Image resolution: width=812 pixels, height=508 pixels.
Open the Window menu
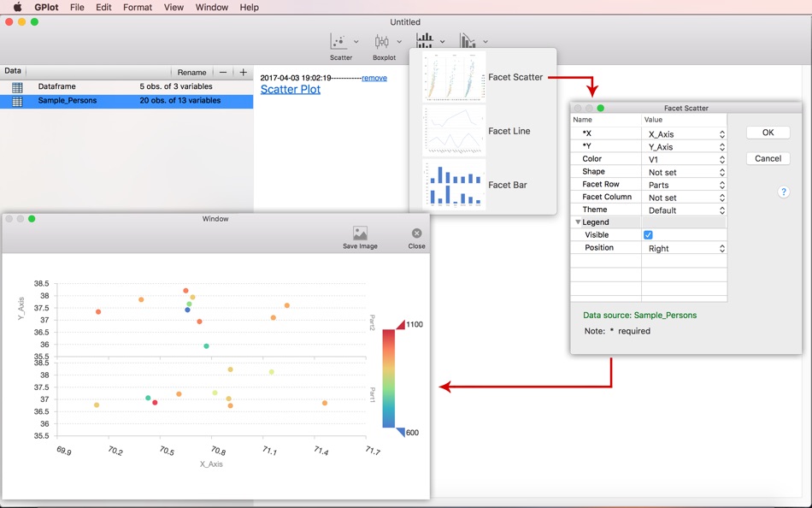211,7
